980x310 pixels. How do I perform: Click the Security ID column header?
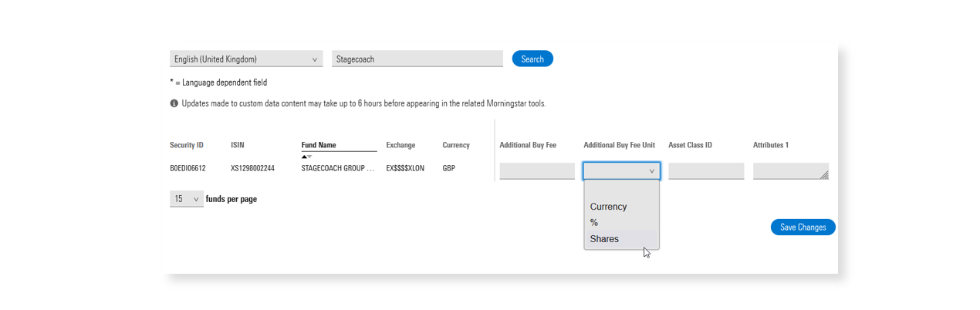point(187,145)
